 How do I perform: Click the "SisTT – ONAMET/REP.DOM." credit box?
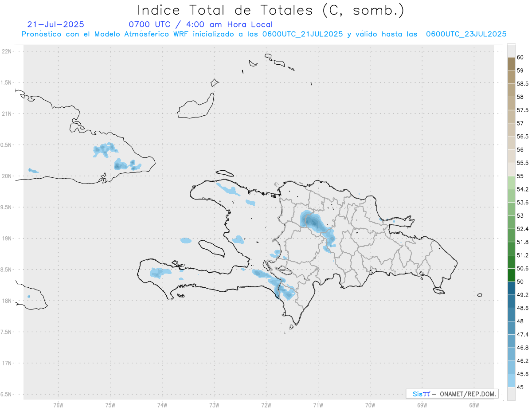452,394
